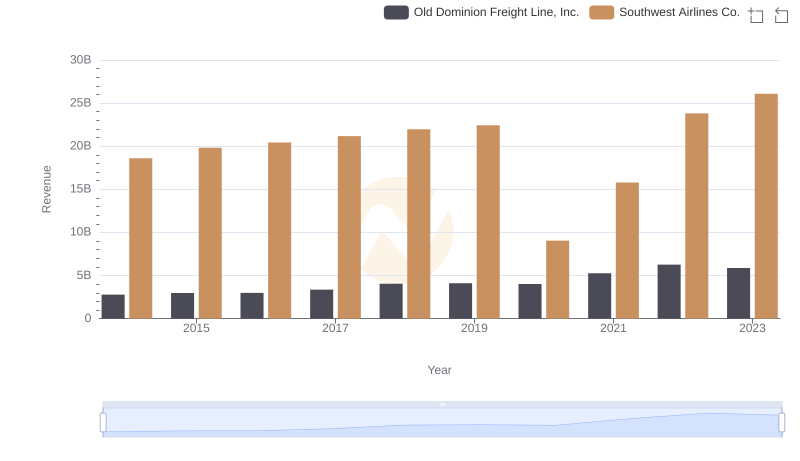The height and width of the screenshot is (461, 800).
Task: Click the right data zoom slider handle
Action: coord(782,423)
